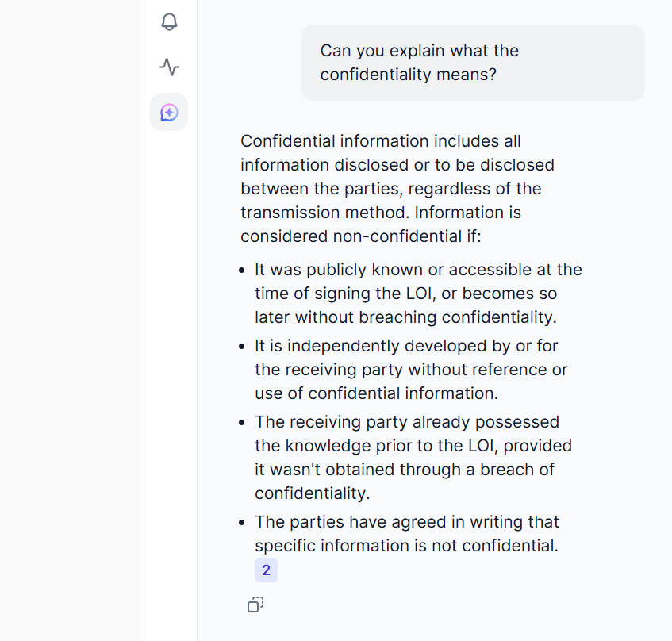This screenshot has width=672, height=641.
Task: Click the 'parties have agreed in writing' bullet
Action: tap(407, 522)
